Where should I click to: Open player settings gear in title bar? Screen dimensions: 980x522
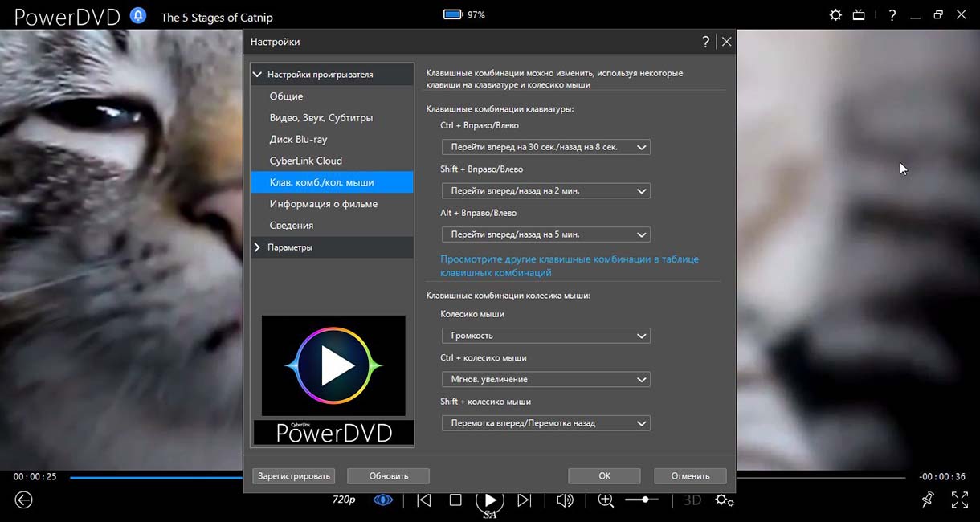coord(835,15)
